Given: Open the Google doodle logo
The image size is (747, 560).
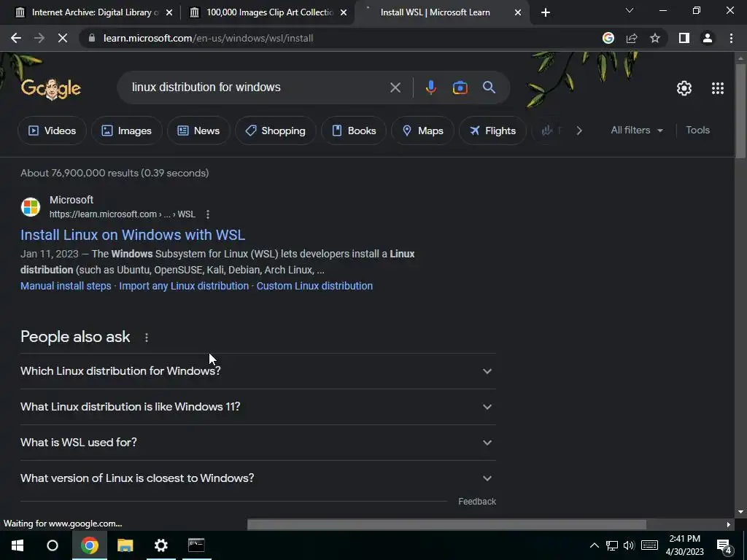Looking at the screenshot, I should click(x=51, y=88).
